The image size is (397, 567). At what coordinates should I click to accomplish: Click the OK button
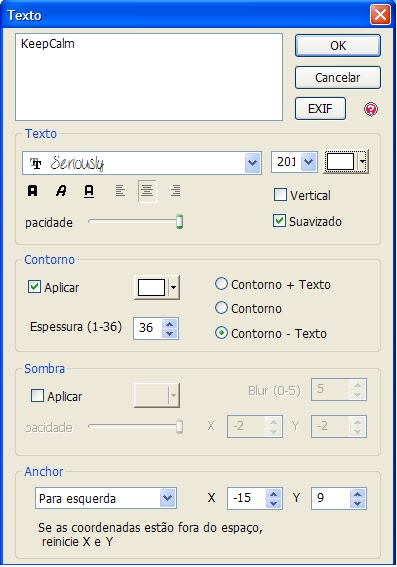click(338, 46)
